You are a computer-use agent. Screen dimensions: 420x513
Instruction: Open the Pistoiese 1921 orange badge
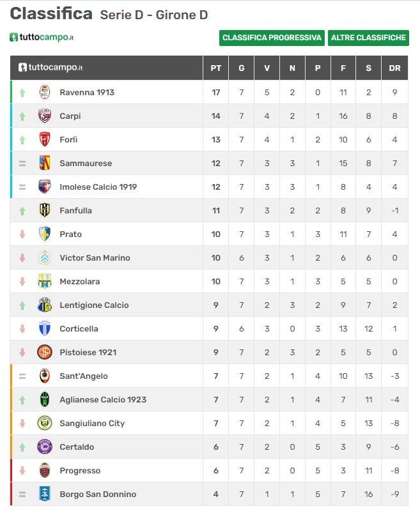pos(45,353)
